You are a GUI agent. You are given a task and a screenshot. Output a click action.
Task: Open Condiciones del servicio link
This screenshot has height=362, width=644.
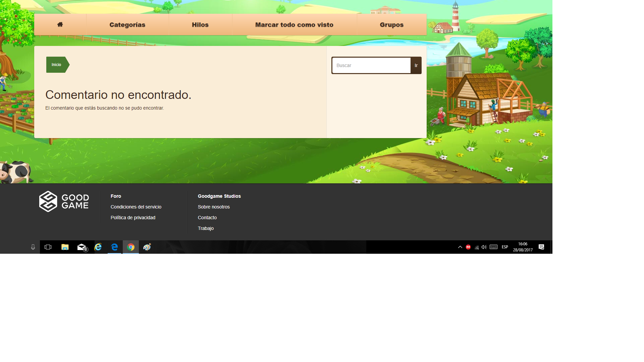(136, 207)
